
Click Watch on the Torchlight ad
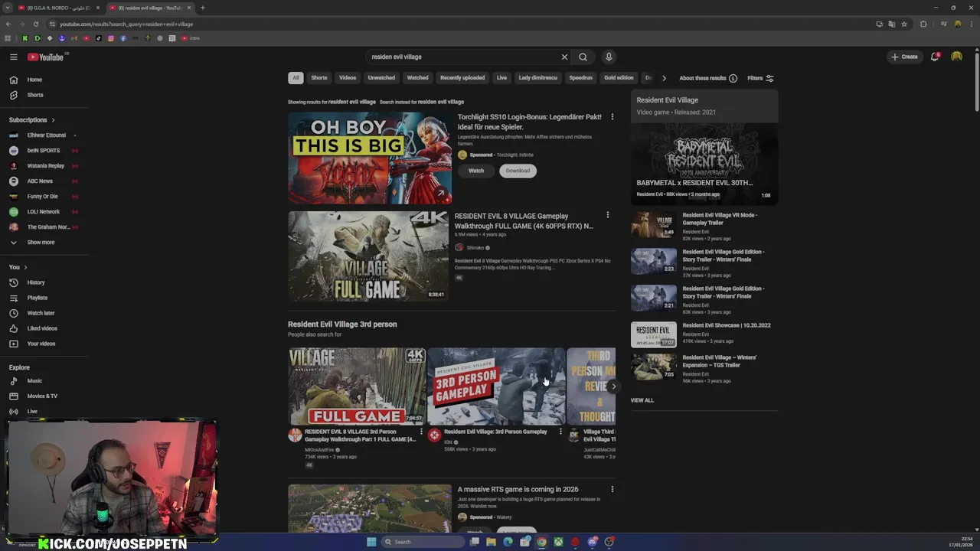click(x=476, y=171)
